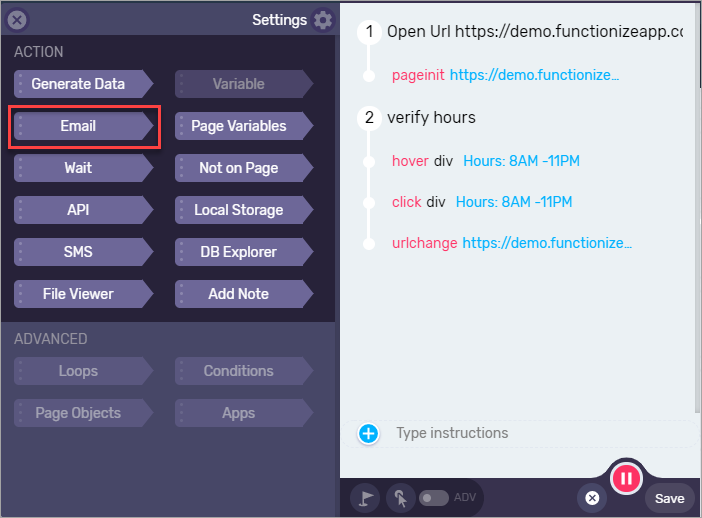The width and height of the screenshot is (702, 518).
Task: Click the flag icon in bottom toolbar
Action: [x=365, y=498]
